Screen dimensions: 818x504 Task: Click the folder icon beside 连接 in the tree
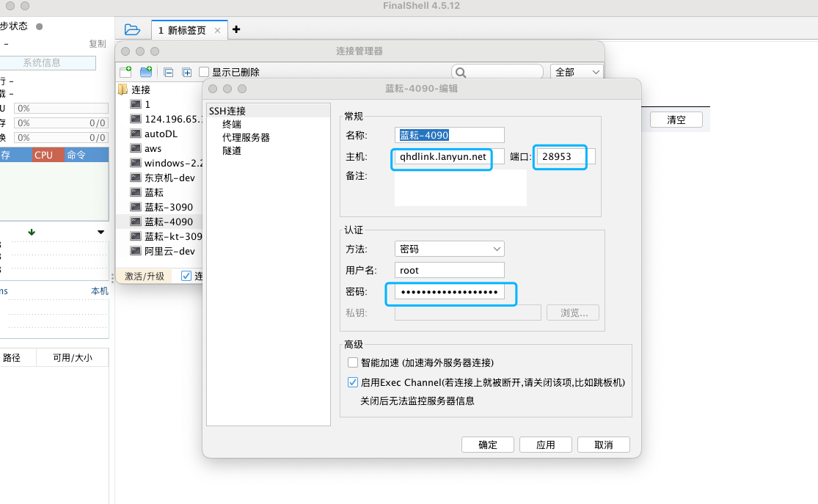[123, 90]
